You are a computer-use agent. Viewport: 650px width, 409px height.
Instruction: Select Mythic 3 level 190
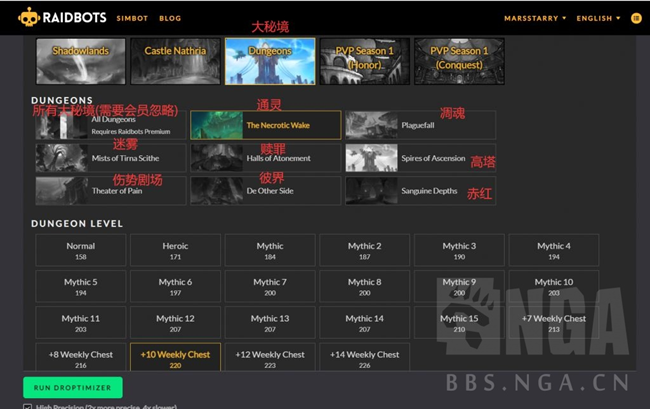coord(459,250)
